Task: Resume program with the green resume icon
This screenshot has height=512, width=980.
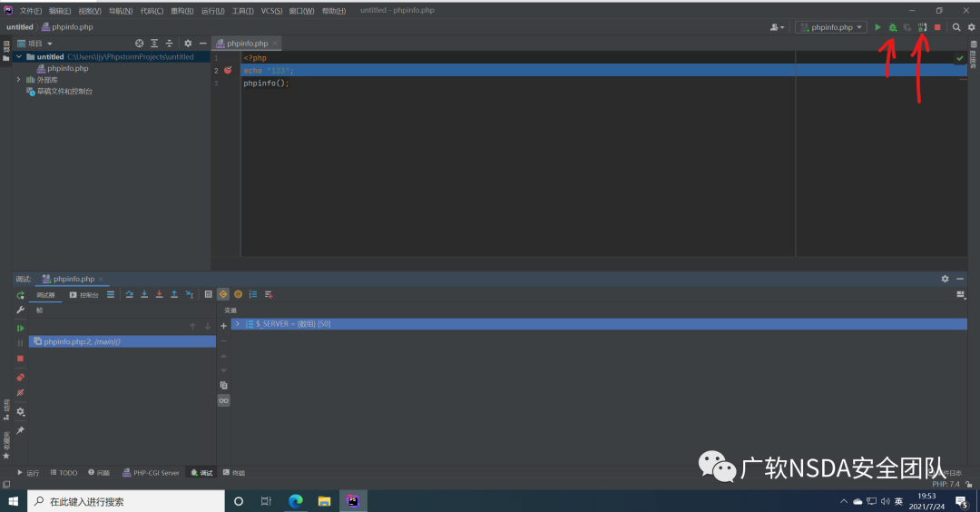Action: [21, 329]
